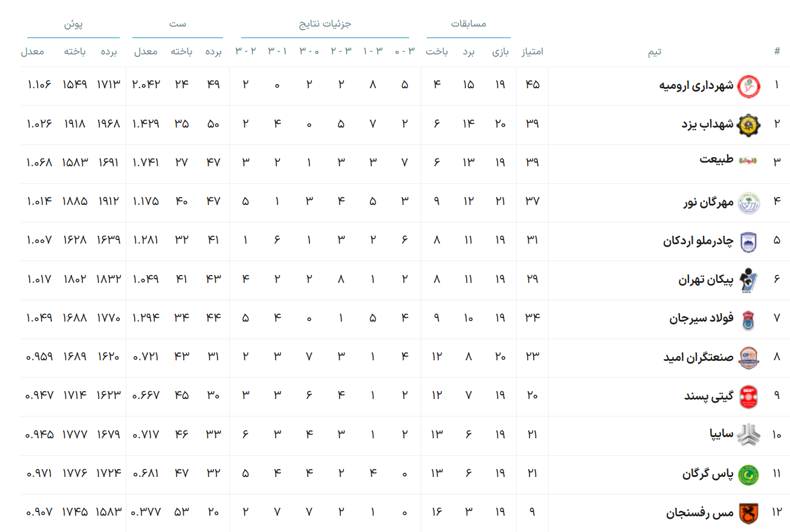Image resolution: width=790 pixels, height=532 pixels.
Task: Select the مسابقات column group header
Action: tap(468, 24)
